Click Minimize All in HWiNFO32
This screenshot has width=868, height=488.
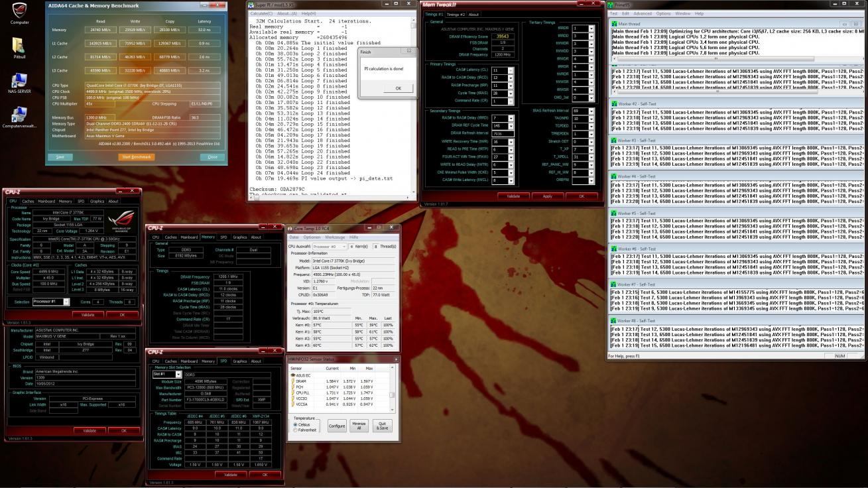tap(359, 426)
